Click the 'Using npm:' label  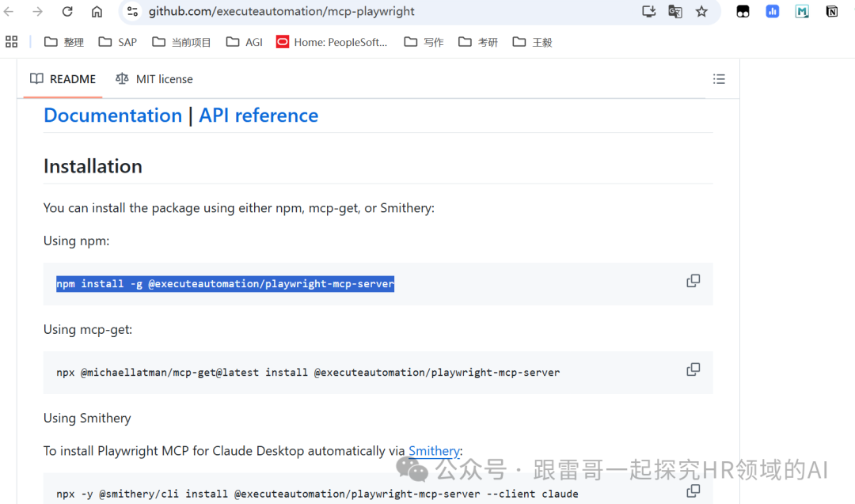(x=76, y=241)
